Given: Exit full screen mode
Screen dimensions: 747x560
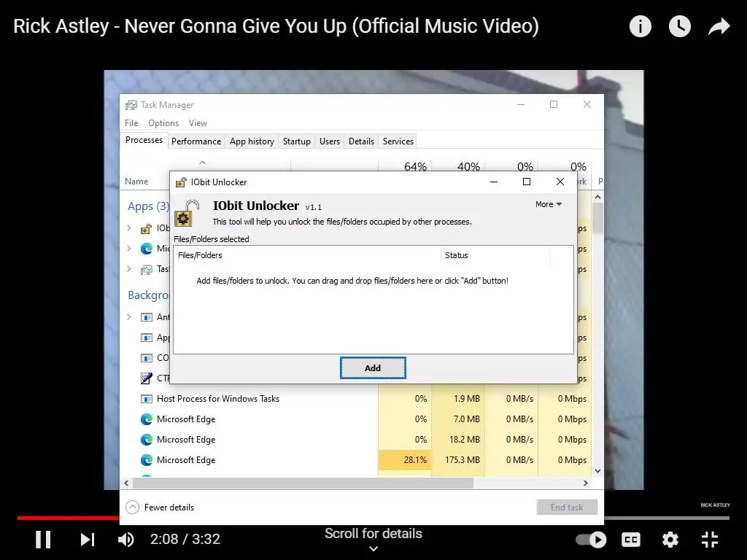Looking at the screenshot, I should click(710, 540).
